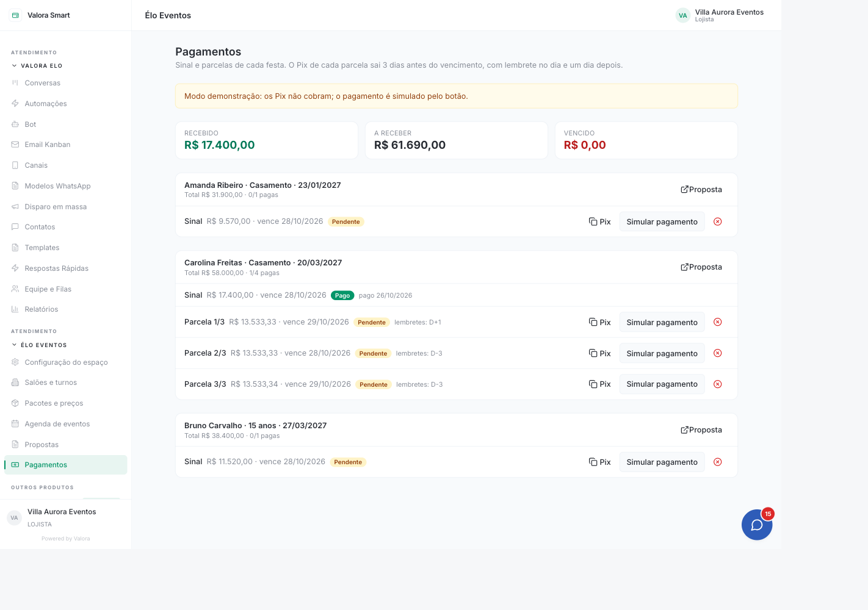The width and height of the screenshot is (868, 610).
Task: Open Respostas Rápidas
Action: (x=66, y=268)
